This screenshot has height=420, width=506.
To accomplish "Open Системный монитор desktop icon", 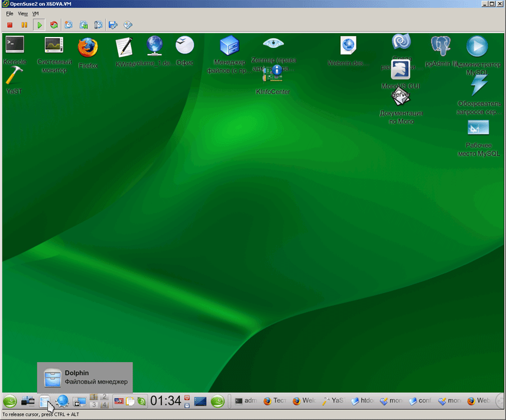I will 54,55.
